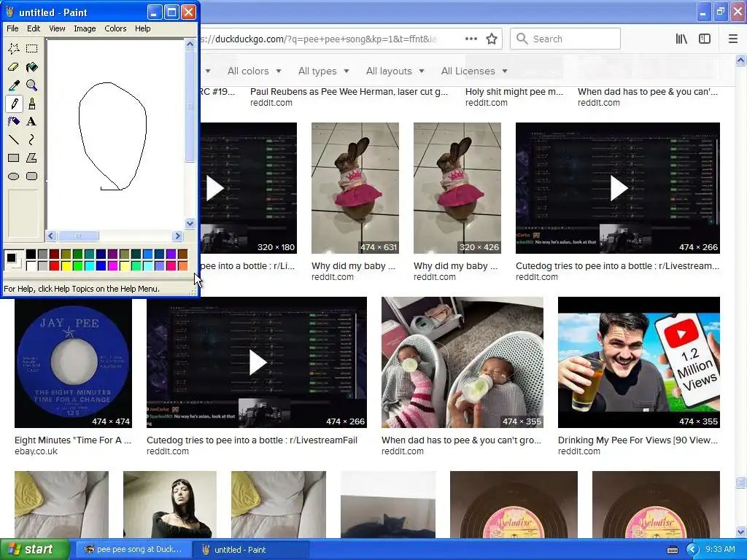Pick the yellow color swatch in palette
Screen dimensions: 747x560
tap(66, 265)
